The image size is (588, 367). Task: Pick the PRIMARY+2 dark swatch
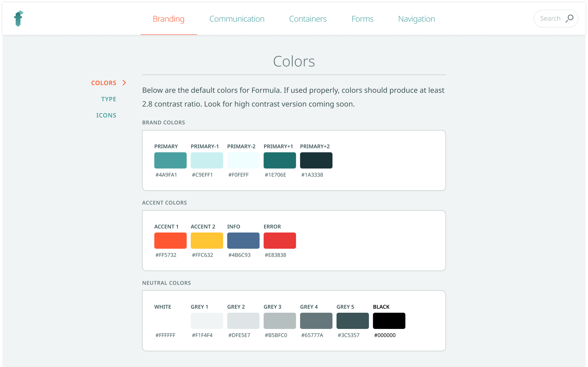tap(316, 160)
